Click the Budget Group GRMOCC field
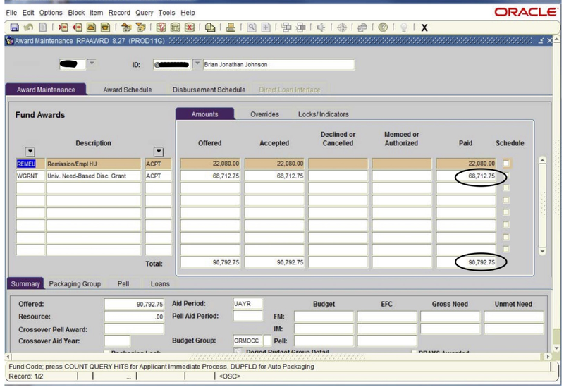 248,341
